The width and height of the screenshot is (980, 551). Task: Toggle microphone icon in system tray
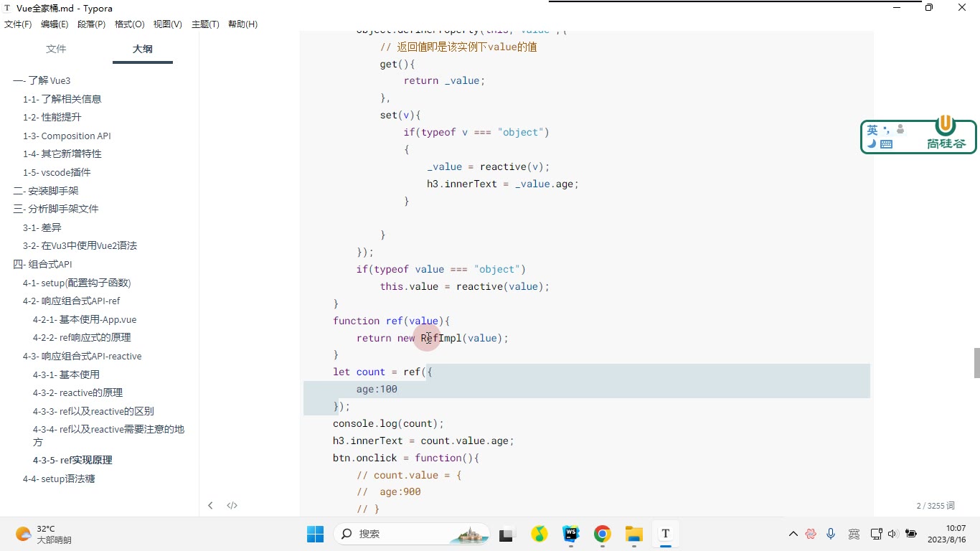click(831, 534)
